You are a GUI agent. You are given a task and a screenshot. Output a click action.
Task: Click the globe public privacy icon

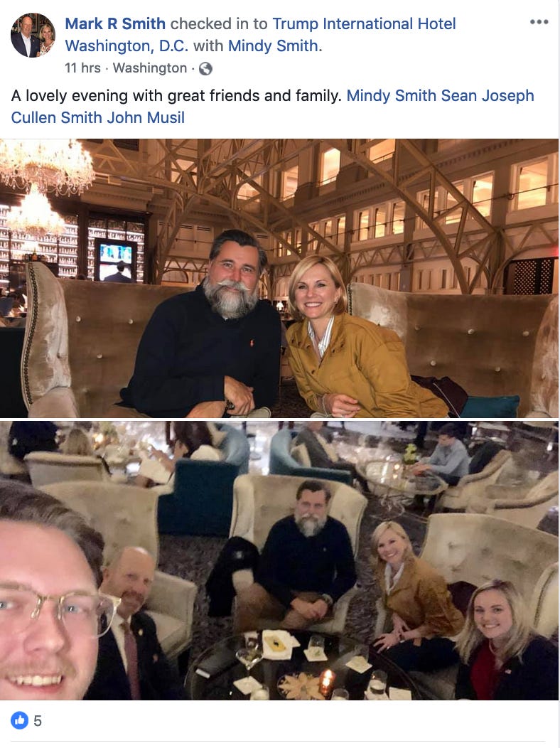[x=205, y=69]
